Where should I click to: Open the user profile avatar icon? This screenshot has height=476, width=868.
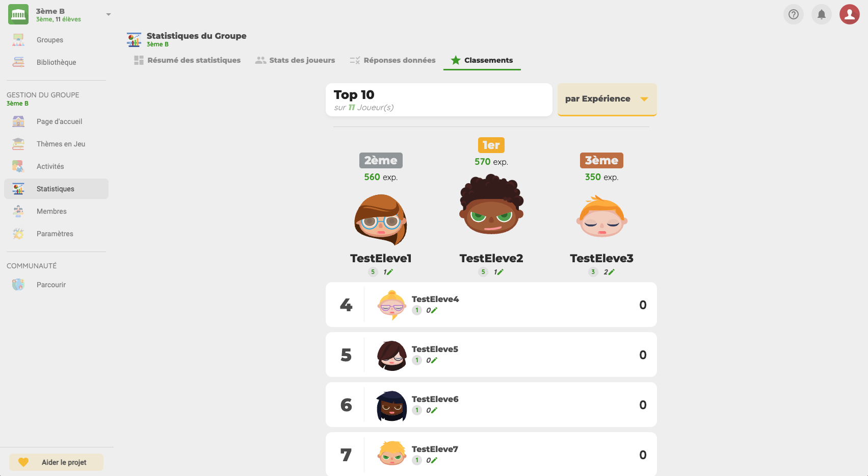(849, 14)
